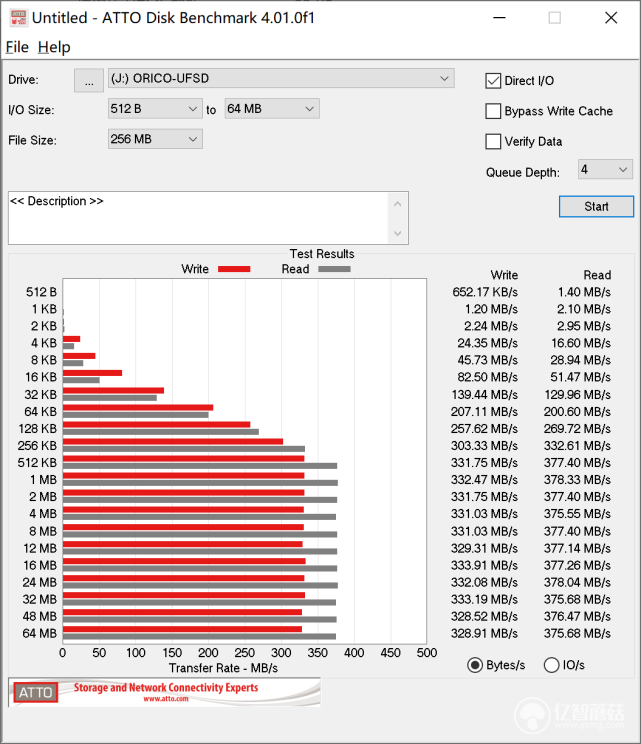
Task: Open the I/O Size end dropdown (64 MB)
Action: (271, 109)
